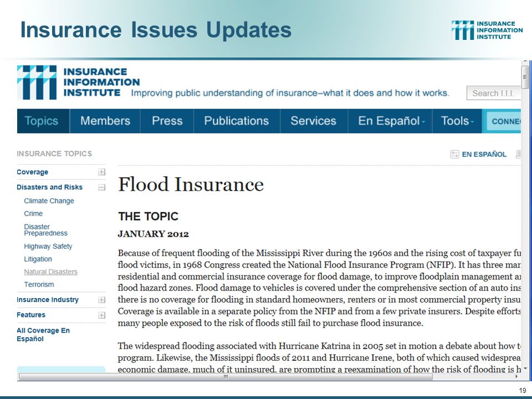This screenshot has width=532, height=399.
Task: Open the Coverage topic link
Action: click(32, 172)
